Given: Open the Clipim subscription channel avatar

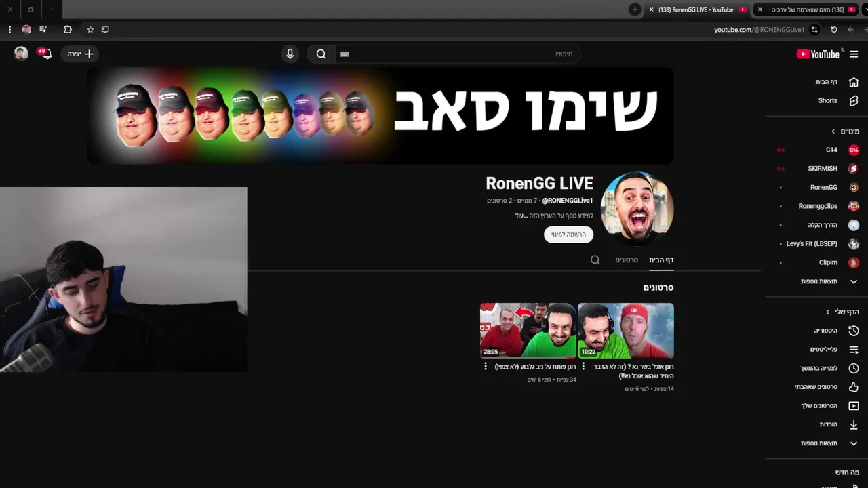Looking at the screenshot, I should [854, 262].
